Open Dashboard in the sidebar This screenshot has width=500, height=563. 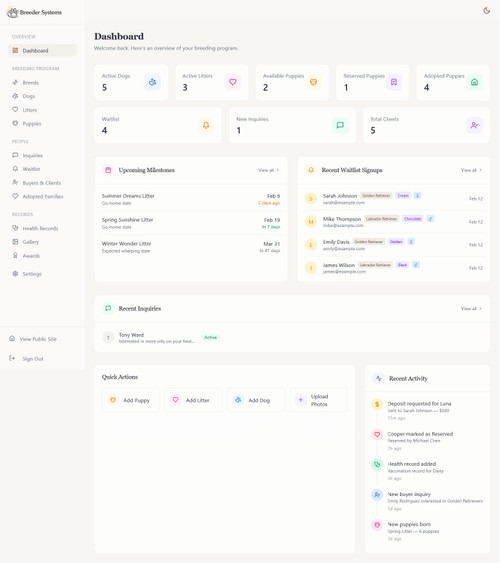point(42,51)
